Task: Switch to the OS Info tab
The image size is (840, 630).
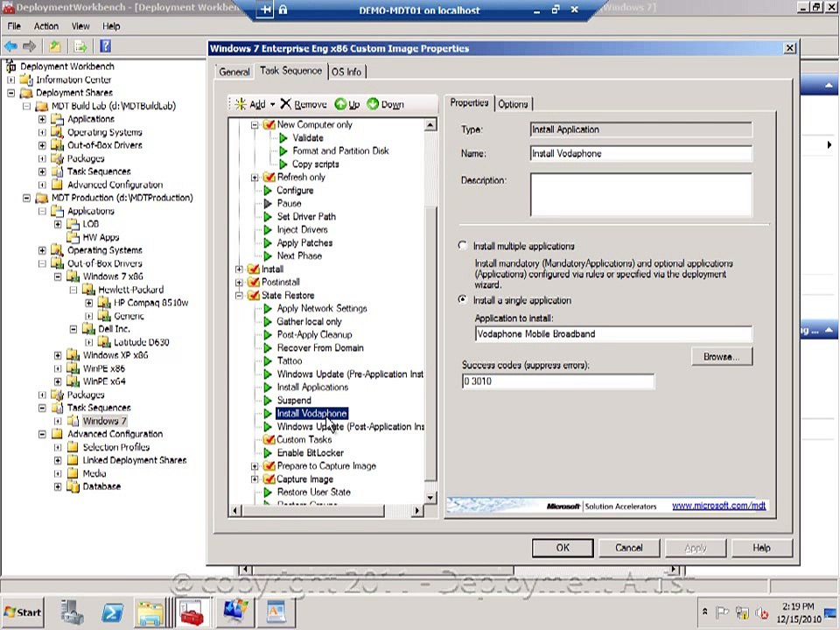Action: point(346,72)
